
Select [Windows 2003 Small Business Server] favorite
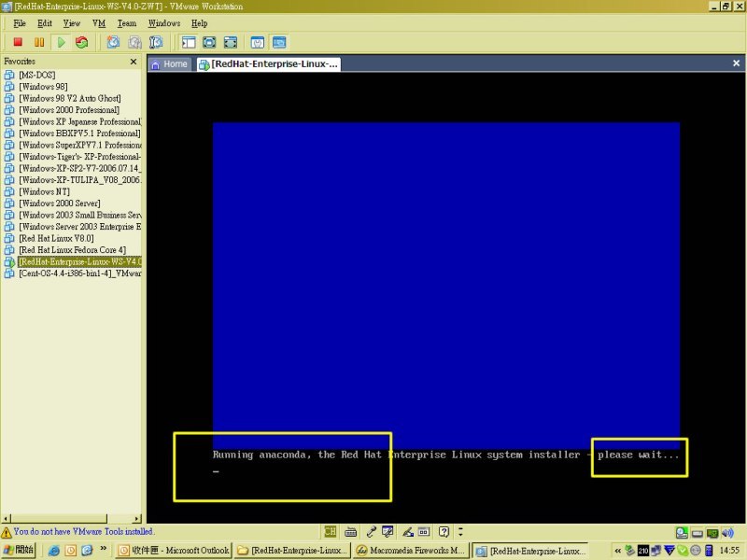tap(79, 215)
